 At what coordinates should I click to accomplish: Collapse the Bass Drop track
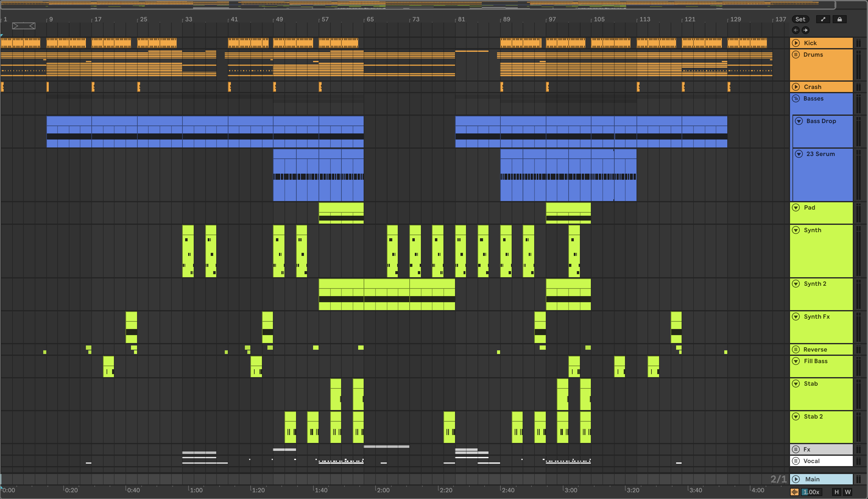pyautogui.click(x=799, y=121)
